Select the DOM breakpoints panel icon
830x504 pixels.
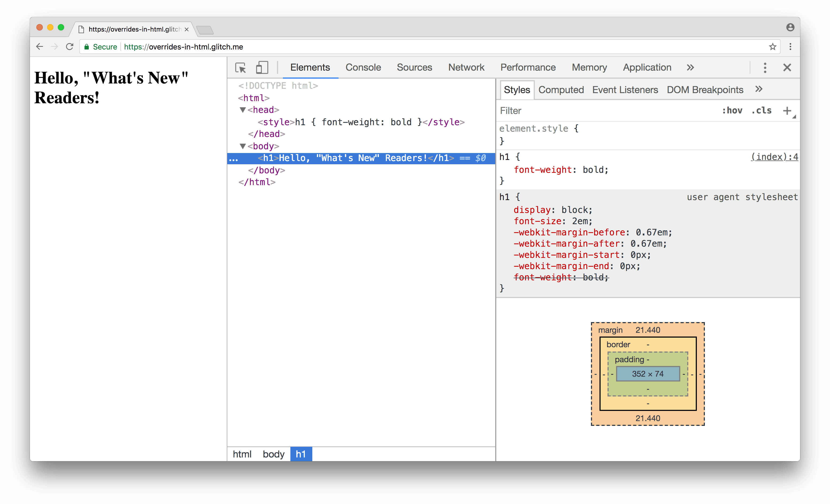click(x=704, y=90)
